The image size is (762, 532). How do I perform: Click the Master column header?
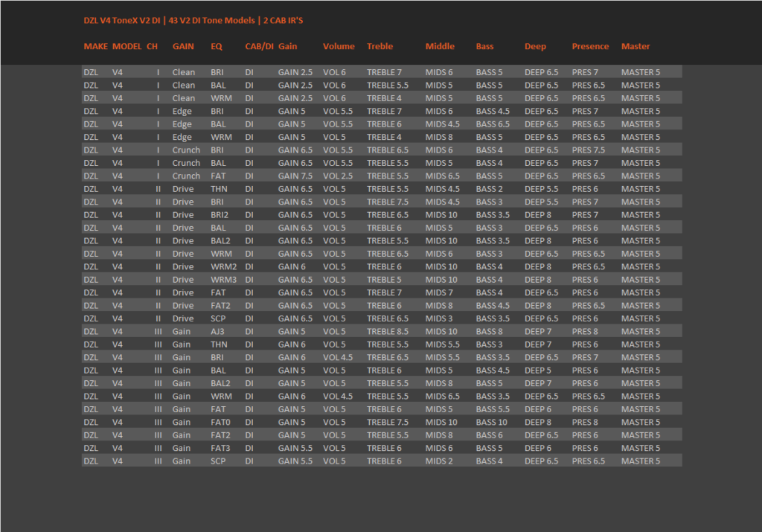coord(635,46)
